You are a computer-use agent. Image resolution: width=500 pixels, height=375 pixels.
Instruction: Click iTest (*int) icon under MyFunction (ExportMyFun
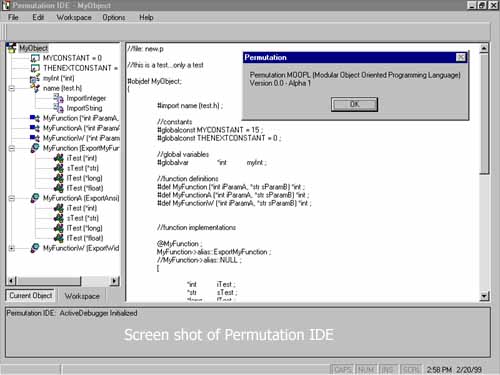tap(59, 158)
